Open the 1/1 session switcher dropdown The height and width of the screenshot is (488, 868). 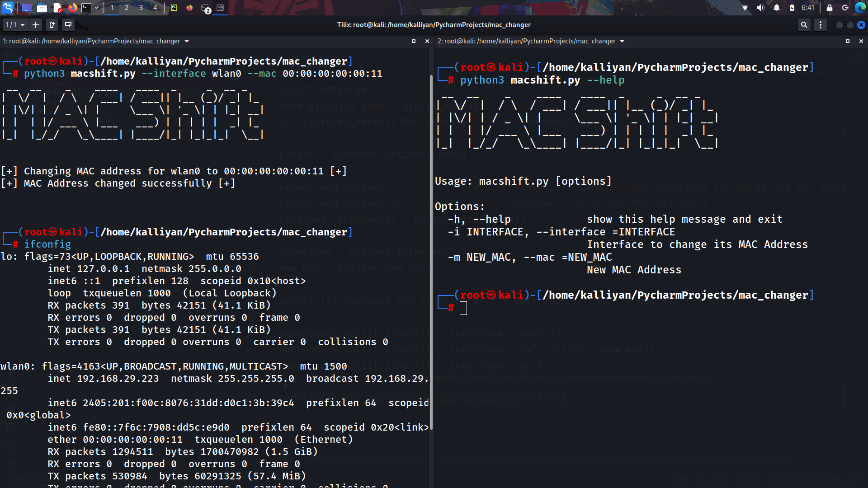pyautogui.click(x=15, y=25)
